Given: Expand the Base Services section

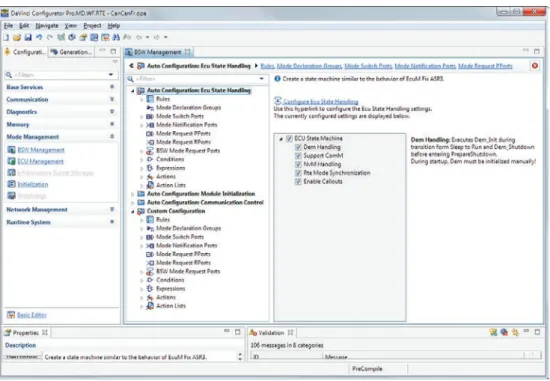Looking at the screenshot, I should click(112, 87).
